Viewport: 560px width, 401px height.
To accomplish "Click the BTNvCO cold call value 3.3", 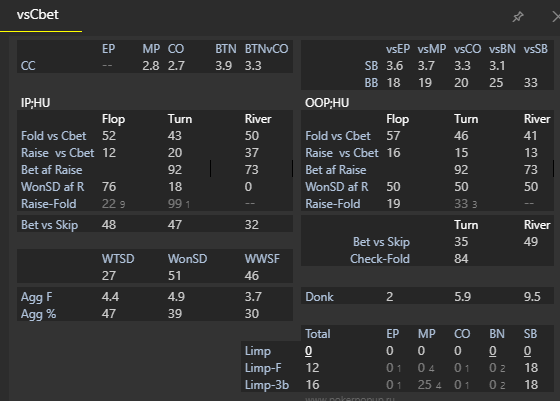I will pyautogui.click(x=253, y=66).
